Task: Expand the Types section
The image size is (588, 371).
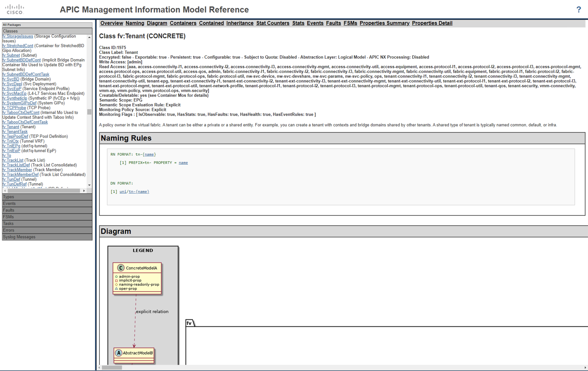Action: (x=47, y=197)
